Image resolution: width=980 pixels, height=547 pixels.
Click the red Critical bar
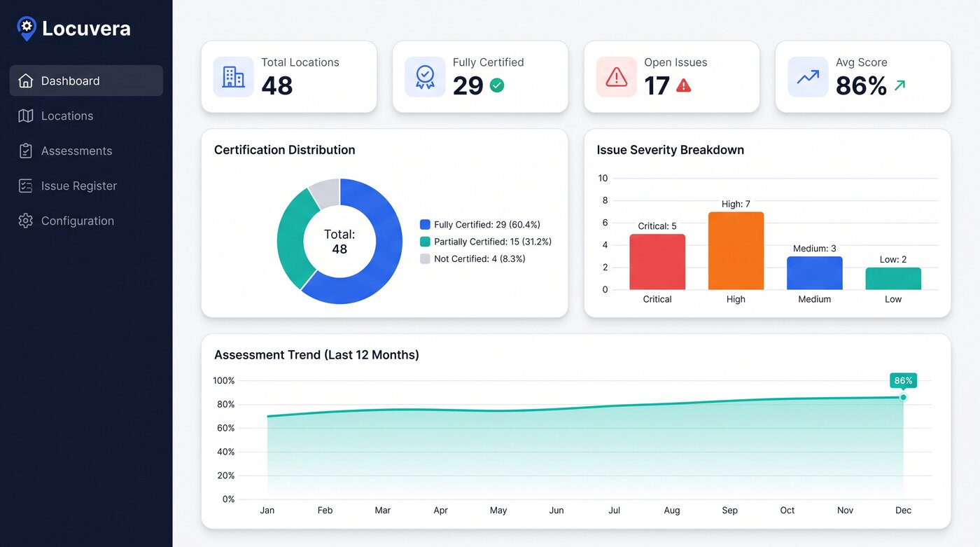657,262
